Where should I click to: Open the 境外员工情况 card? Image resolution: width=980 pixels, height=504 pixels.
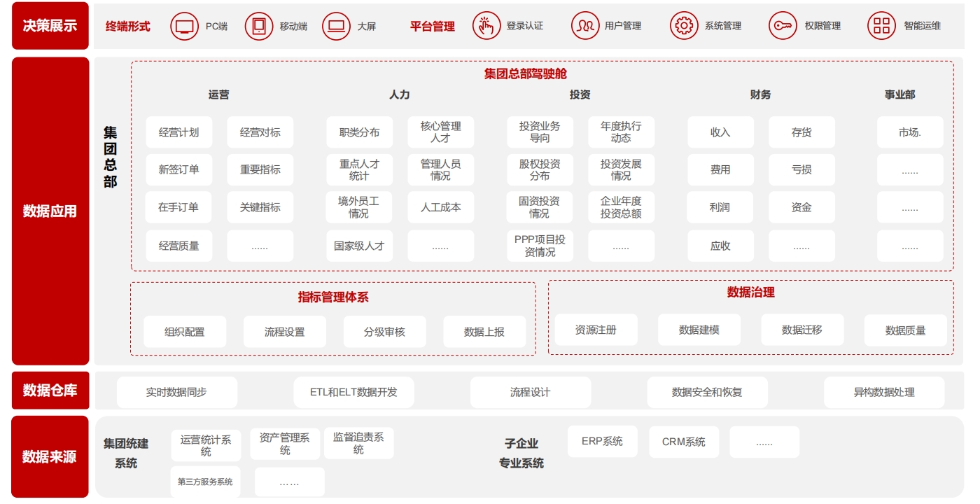[359, 207]
